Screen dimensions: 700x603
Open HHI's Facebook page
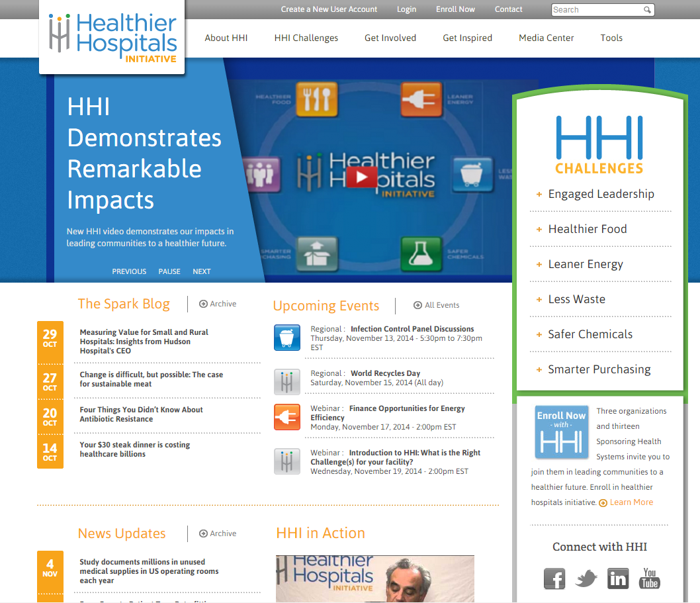coord(554,578)
